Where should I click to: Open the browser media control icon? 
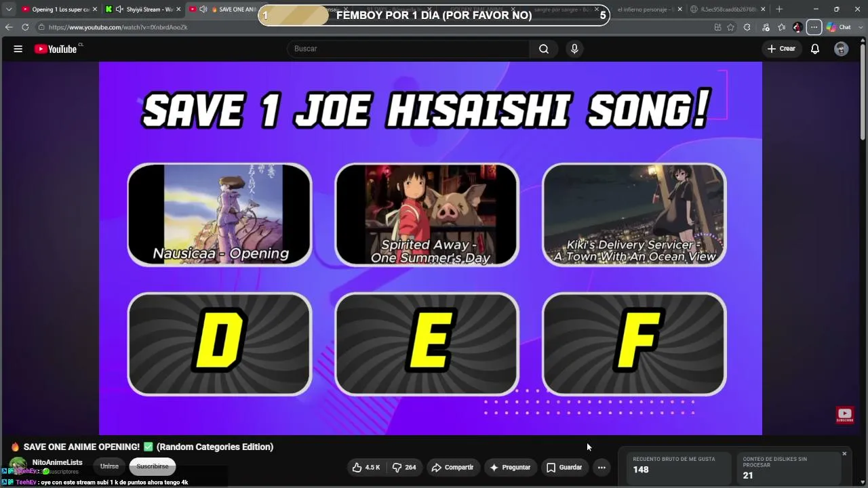pyautogui.click(x=766, y=27)
